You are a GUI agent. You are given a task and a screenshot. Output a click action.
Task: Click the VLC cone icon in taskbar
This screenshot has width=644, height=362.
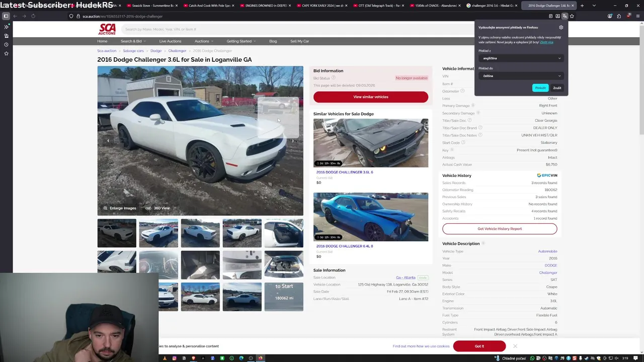(165, 358)
